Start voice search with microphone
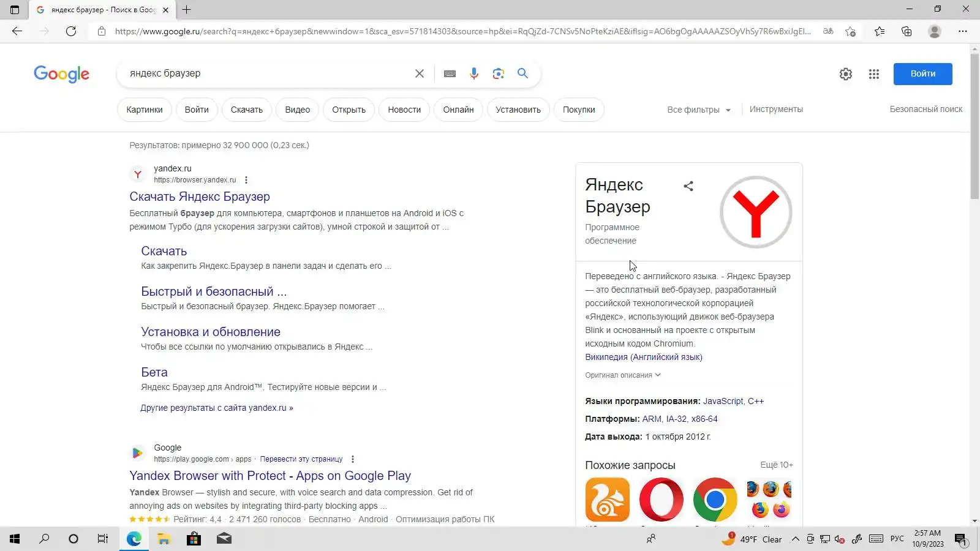Image resolution: width=980 pixels, height=551 pixels. (474, 73)
